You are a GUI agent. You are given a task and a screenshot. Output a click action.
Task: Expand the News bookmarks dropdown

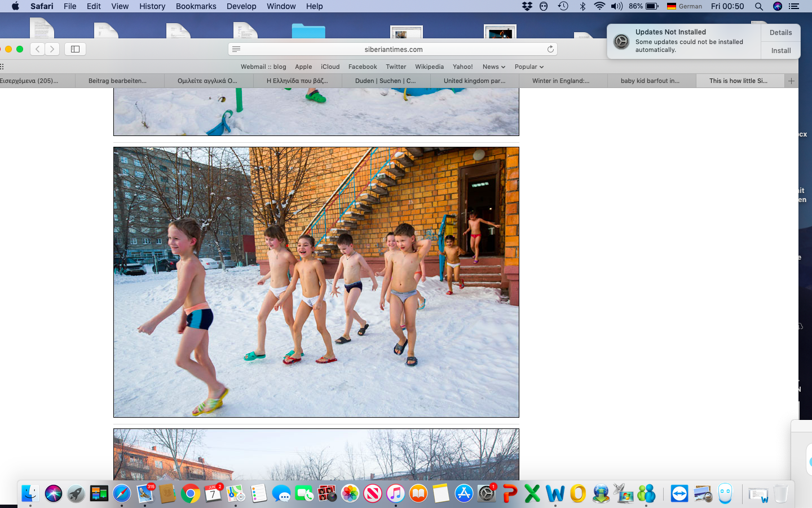click(x=493, y=67)
